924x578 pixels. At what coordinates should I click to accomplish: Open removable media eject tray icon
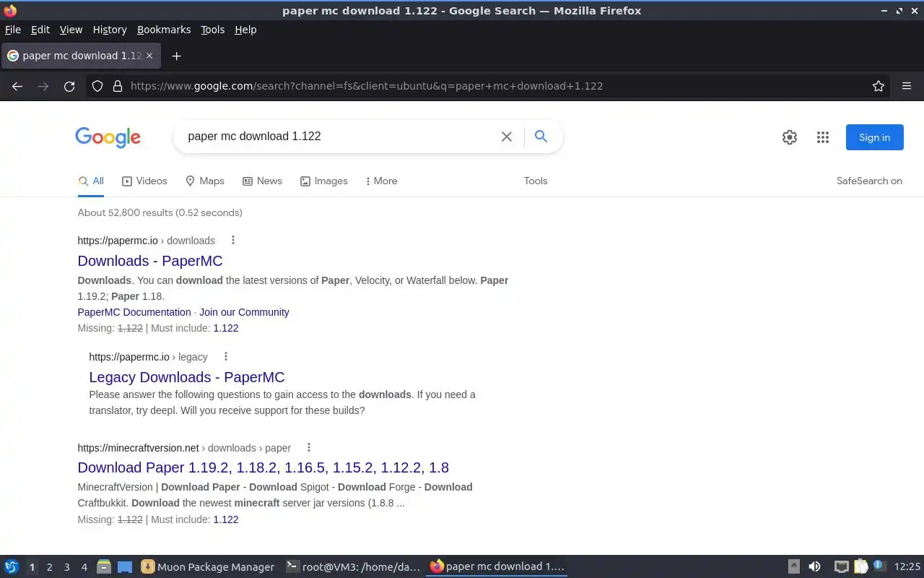(793, 566)
